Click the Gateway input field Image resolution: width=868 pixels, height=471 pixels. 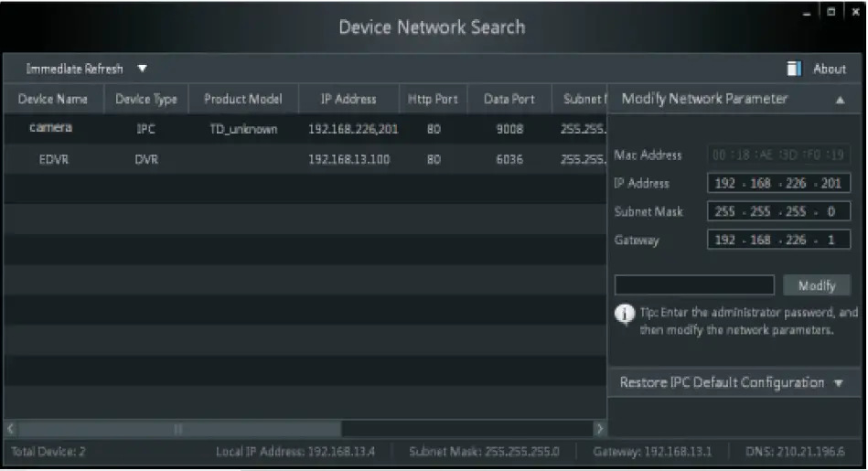click(x=779, y=241)
